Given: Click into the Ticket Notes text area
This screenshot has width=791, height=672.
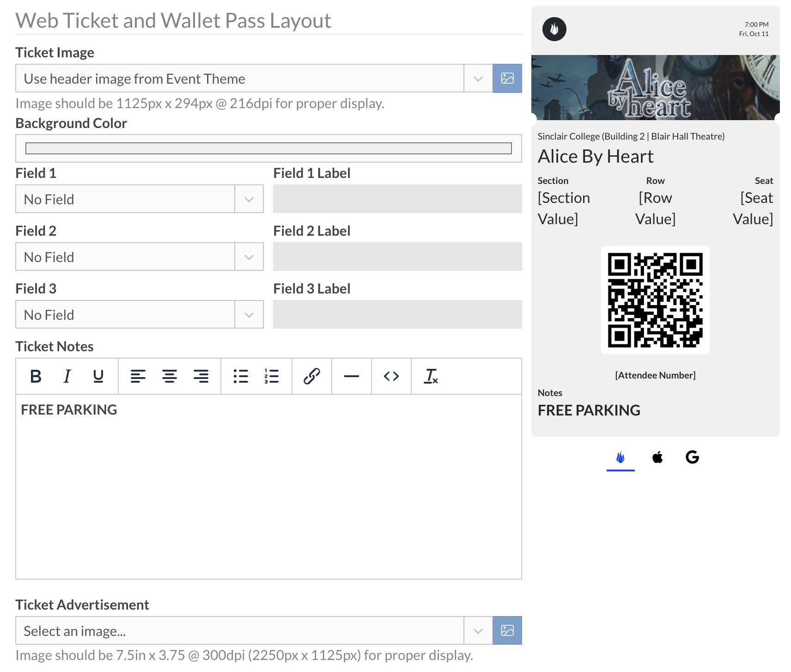Looking at the screenshot, I should click(268, 487).
